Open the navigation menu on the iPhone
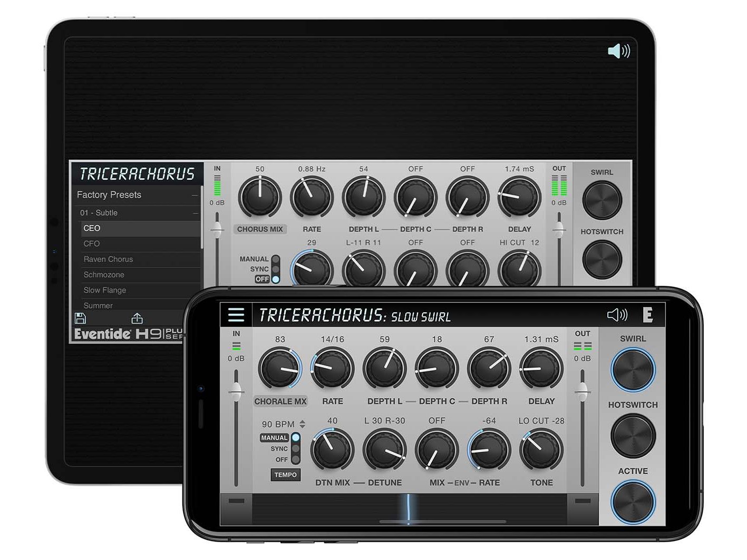 point(237,315)
